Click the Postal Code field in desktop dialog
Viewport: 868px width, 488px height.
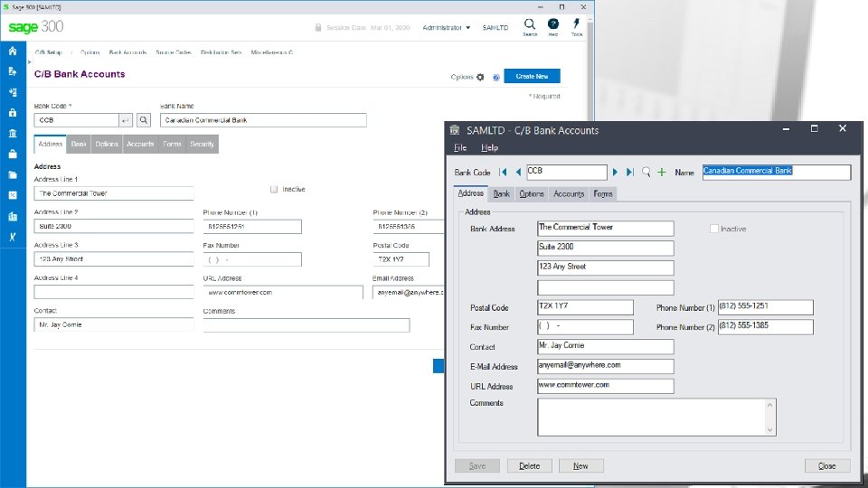point(585,307)
